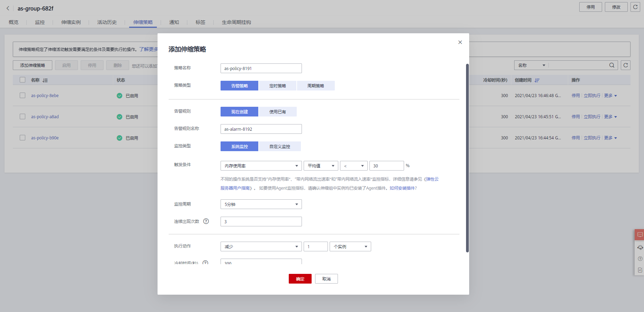Screen dimensions: 644x312
Task: Open the 减少 action dropdown
Action: point(261,246)
